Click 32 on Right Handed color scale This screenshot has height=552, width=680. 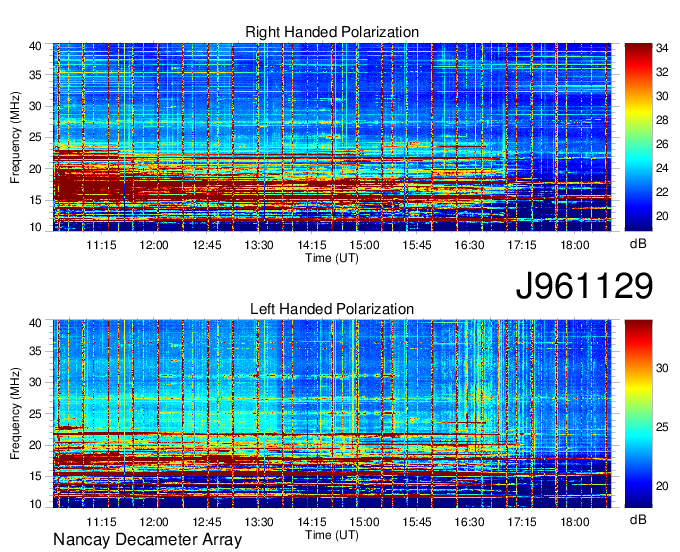click(x=662, y=72)
